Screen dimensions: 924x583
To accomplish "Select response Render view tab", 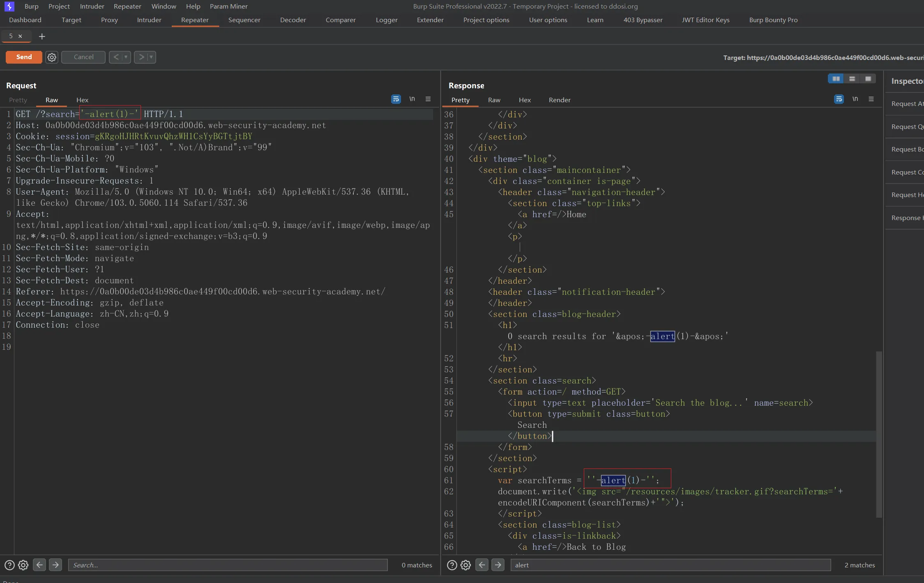I will tap(560, 100).
